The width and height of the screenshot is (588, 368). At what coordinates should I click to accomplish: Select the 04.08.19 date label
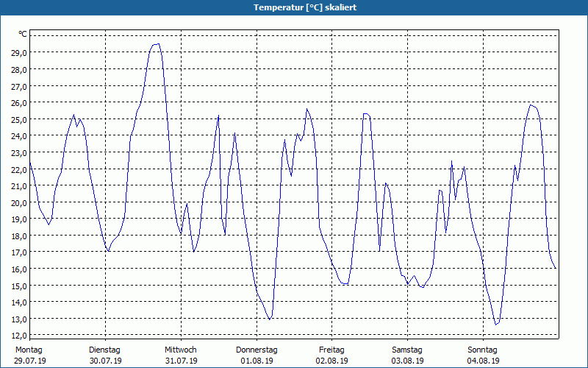click(x=484, y=361)
